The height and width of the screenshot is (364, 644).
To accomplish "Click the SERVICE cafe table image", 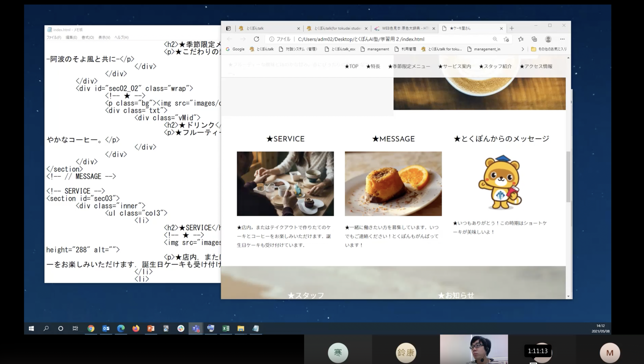I will (x=285, y=184).
